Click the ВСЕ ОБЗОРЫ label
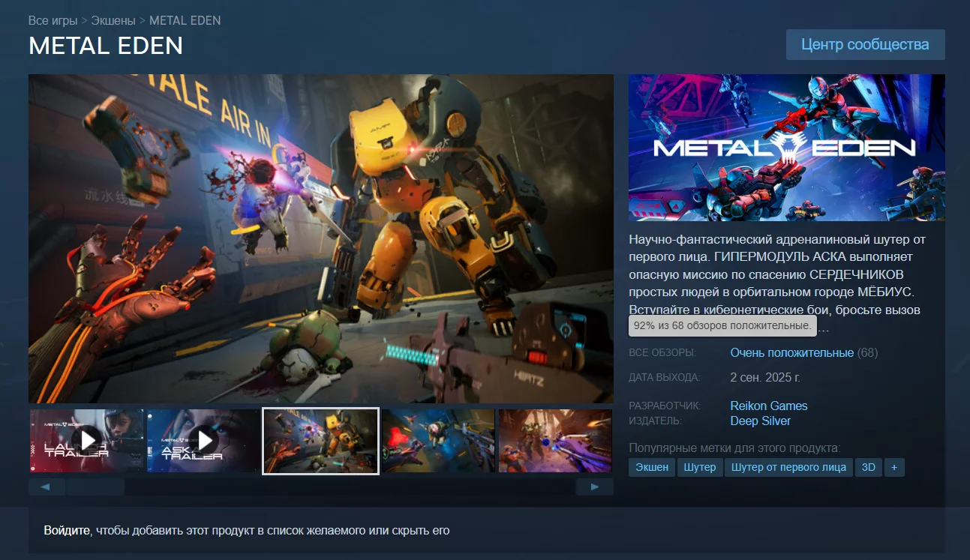The height and width of the screenshot is (560, 970). (x=662, y=352)
